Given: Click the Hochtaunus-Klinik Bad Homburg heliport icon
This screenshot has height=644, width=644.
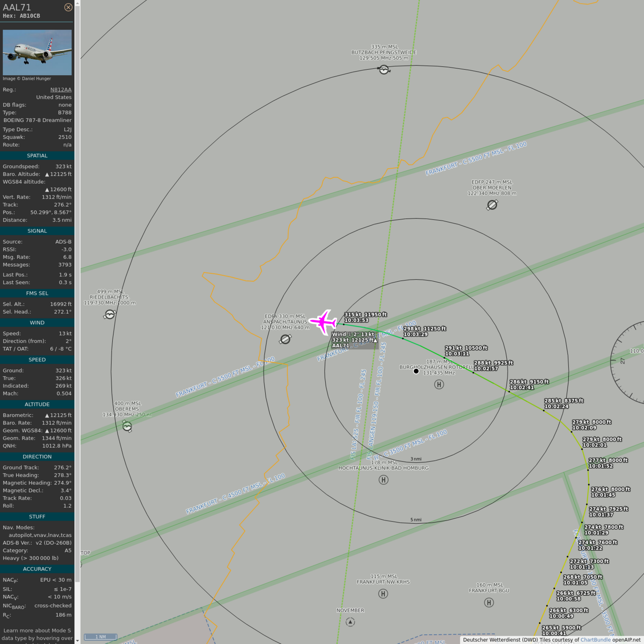Looking at the screenshot, I should (383, 480).
